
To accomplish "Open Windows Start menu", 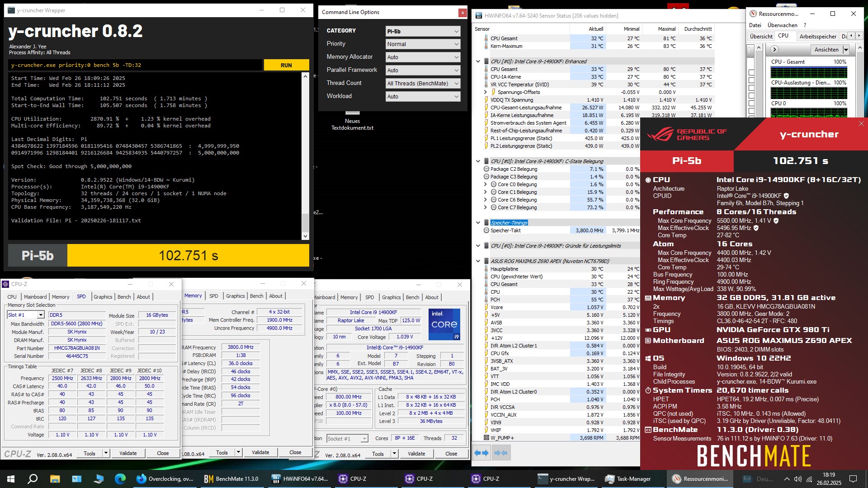I will click(11, 479).
